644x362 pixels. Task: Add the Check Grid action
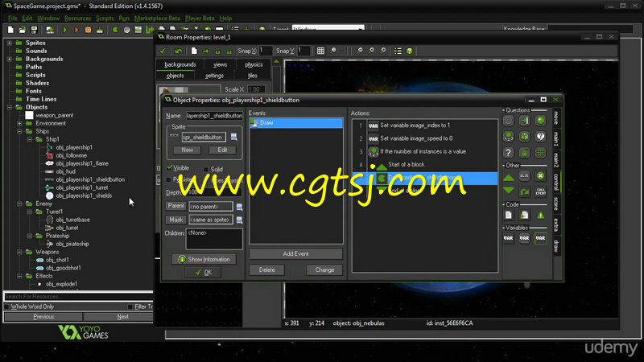pyautogui.click(x=540, y=153)
